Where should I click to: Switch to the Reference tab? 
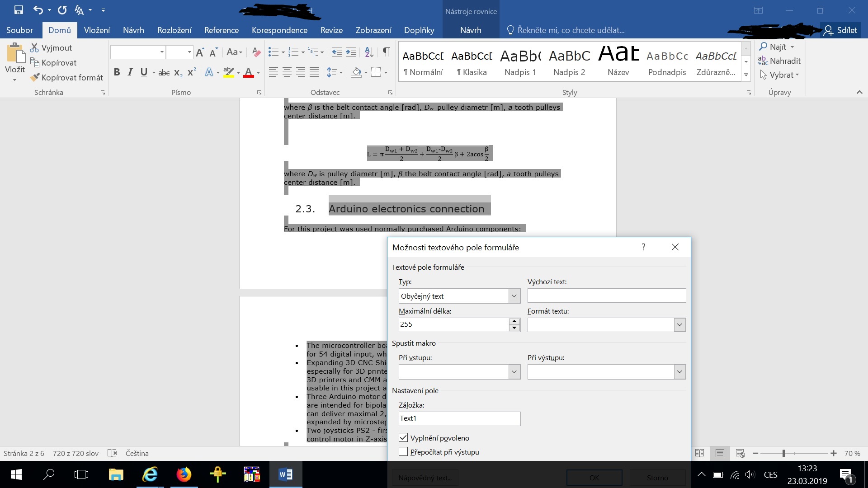[x=221, y=30]
